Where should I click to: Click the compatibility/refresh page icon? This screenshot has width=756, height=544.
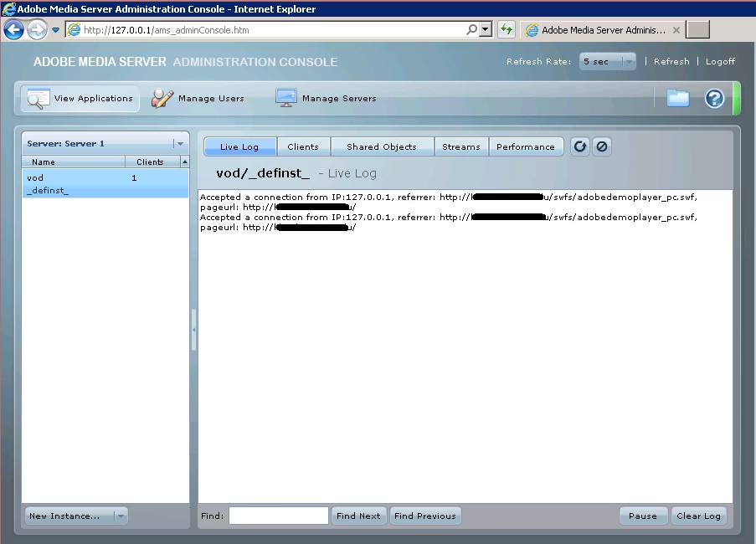507,30
